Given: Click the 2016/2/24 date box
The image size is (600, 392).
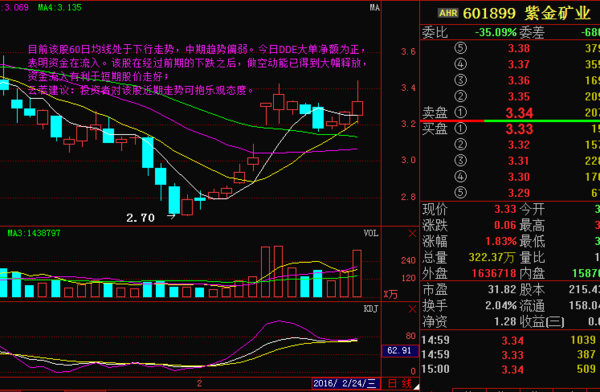Looking at the screenshot, I should 346,383.
